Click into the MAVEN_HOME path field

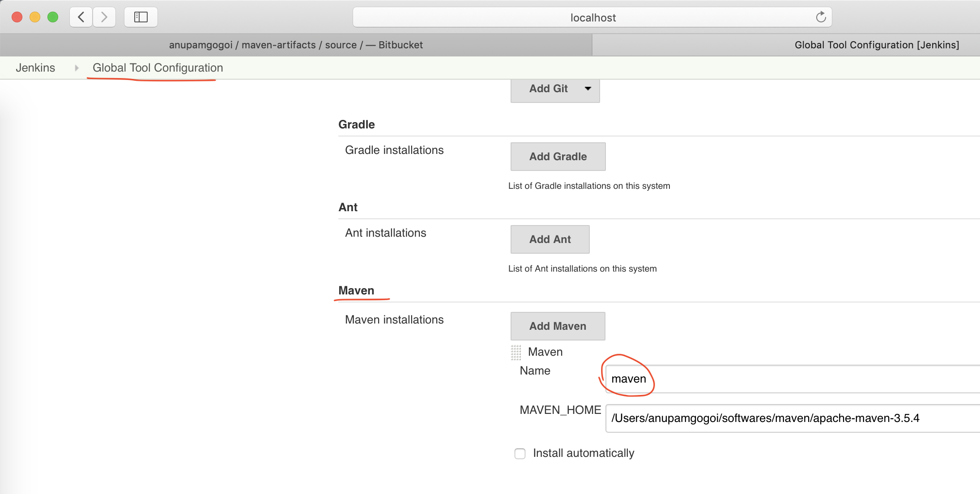click(x=792, y=418)
